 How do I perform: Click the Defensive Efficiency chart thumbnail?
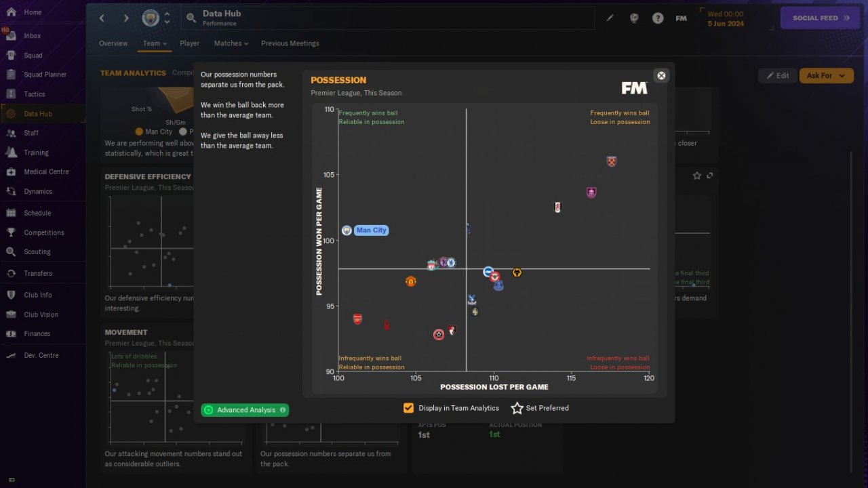point(151,241)
